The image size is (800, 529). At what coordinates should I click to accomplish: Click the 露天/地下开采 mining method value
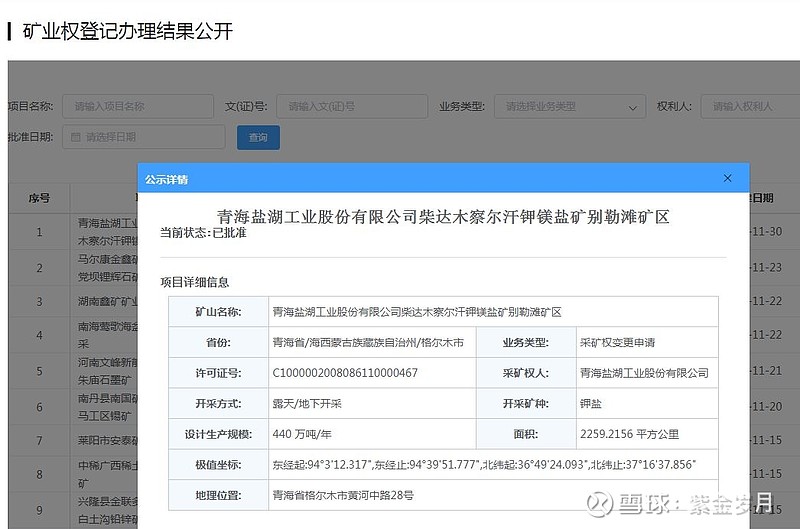point(307,404)
